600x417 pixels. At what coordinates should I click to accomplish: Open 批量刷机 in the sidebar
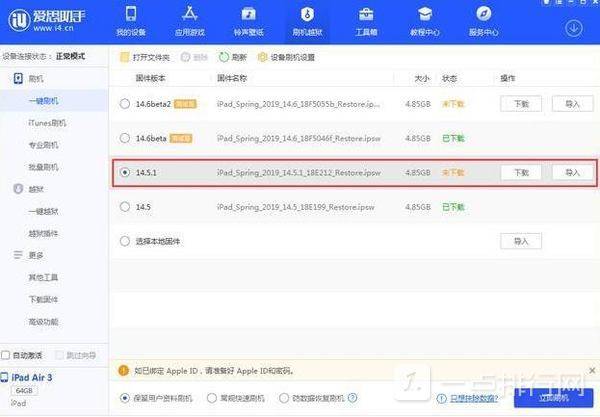[43, 167]
